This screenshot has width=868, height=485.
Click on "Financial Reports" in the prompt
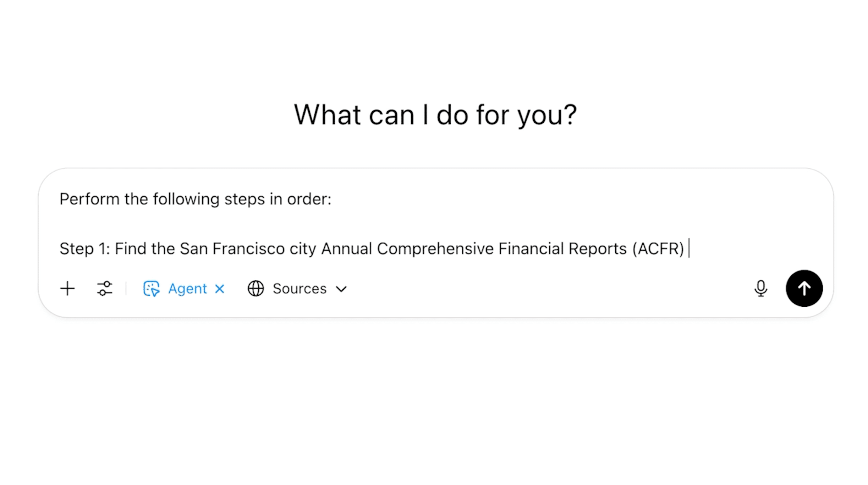click(562, 249)
